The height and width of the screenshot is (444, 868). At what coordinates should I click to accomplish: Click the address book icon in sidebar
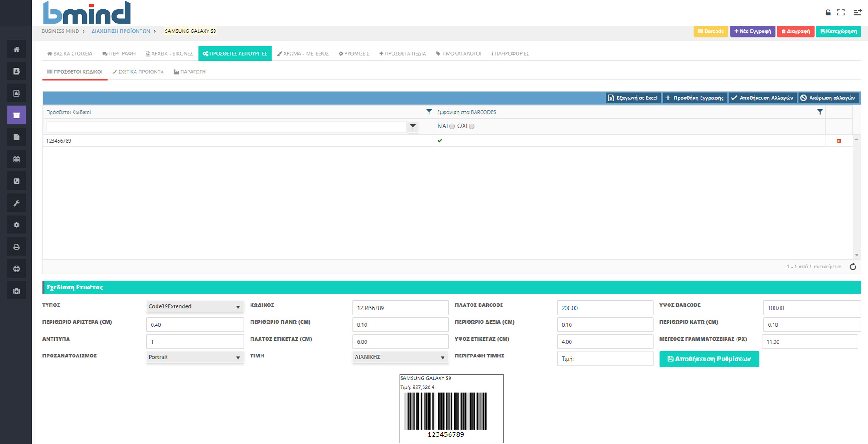[x=16, y=71]
